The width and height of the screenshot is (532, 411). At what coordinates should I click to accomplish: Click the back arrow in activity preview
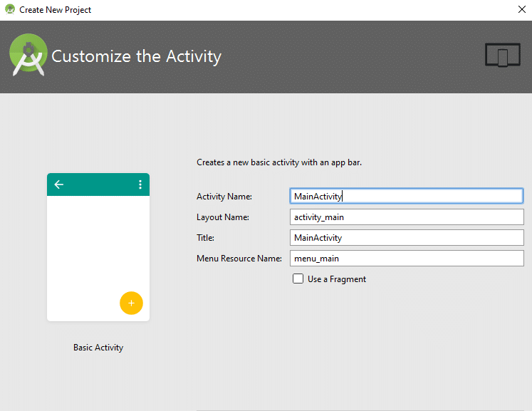(x=59, y=184)
